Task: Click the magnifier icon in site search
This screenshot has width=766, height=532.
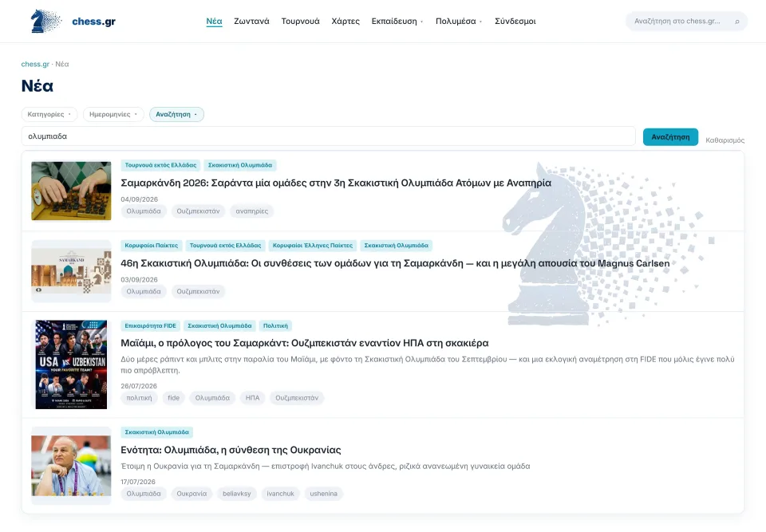Action: [737, 22]
